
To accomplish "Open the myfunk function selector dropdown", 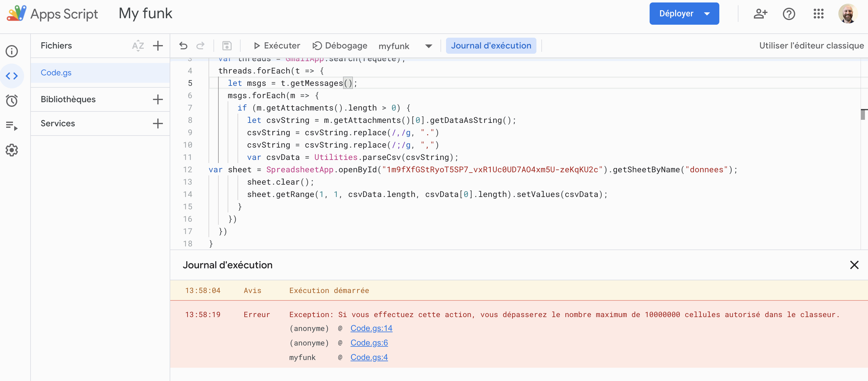I will coord(406,46).
